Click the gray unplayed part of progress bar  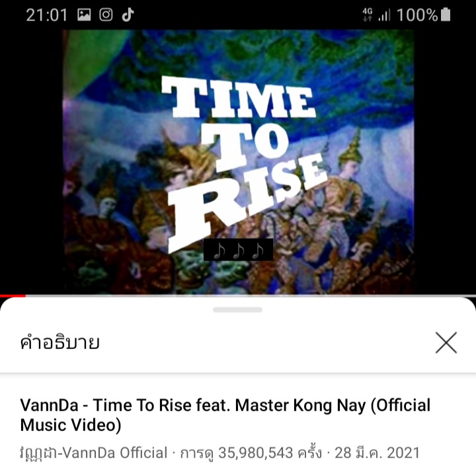coord(251,296)
